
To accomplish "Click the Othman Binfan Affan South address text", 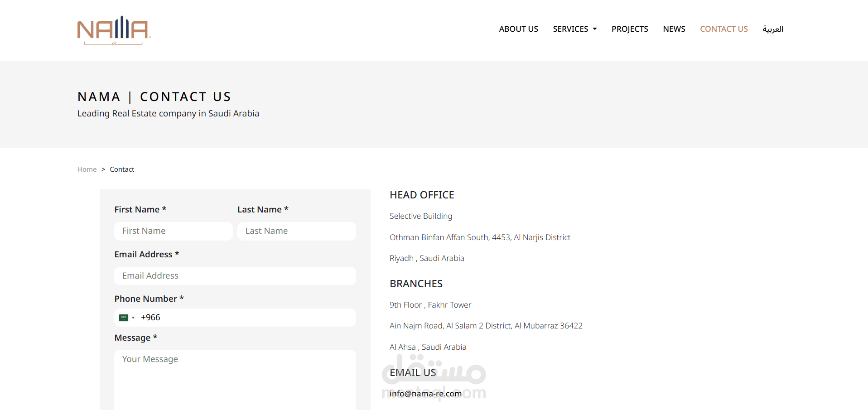I will pyautogui.click(x=480, y=237).
